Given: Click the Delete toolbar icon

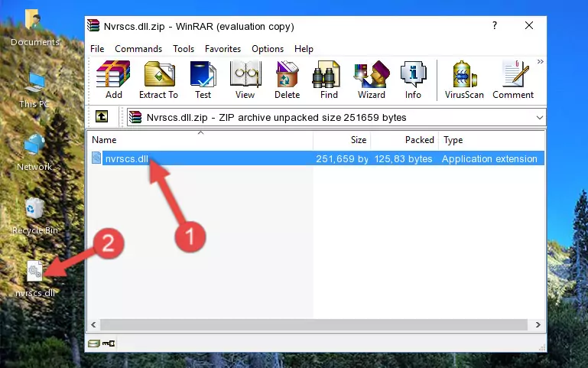Looking at the screenshot, I should click(288, 80).
